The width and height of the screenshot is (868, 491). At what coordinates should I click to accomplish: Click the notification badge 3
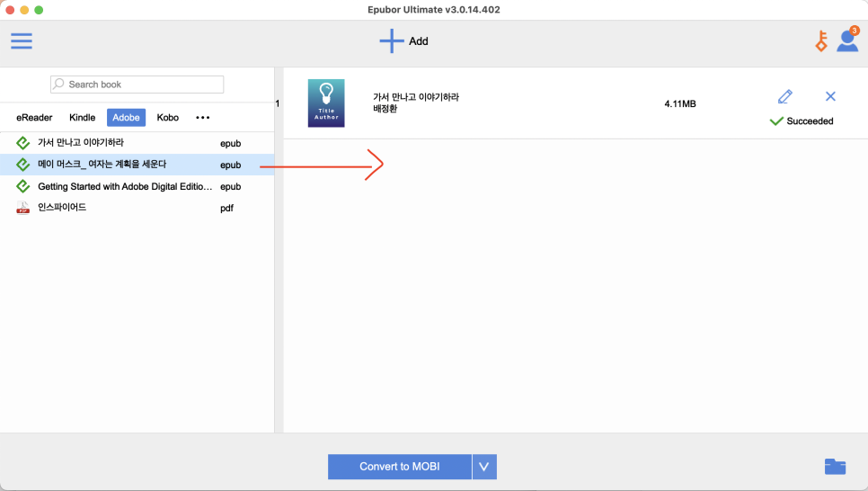tap(855, 31)
